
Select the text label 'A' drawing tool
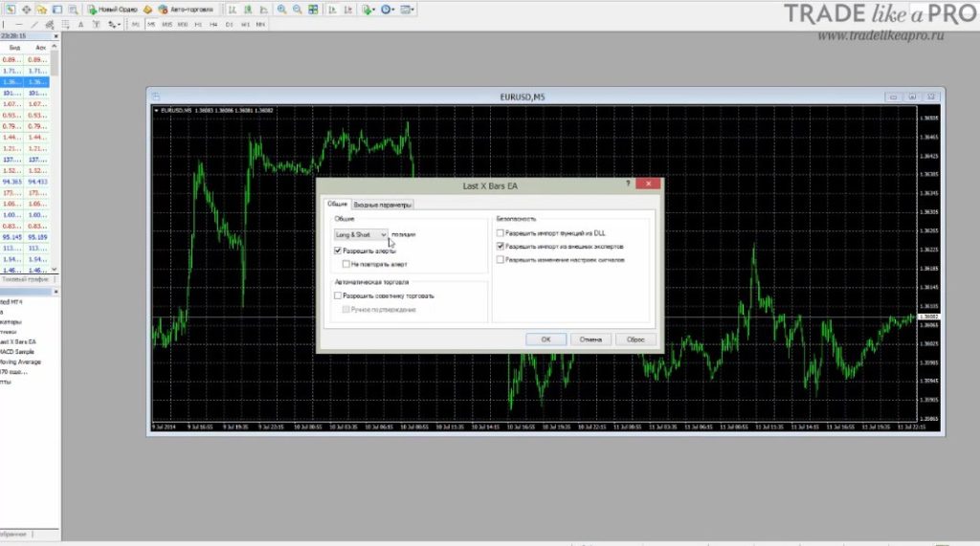coord(80,24)
